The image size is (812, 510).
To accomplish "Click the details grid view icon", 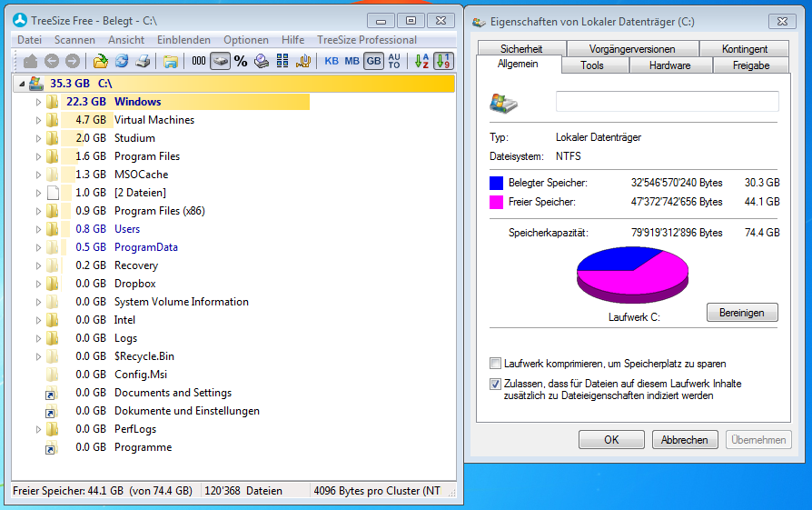I will coord(282,61).
